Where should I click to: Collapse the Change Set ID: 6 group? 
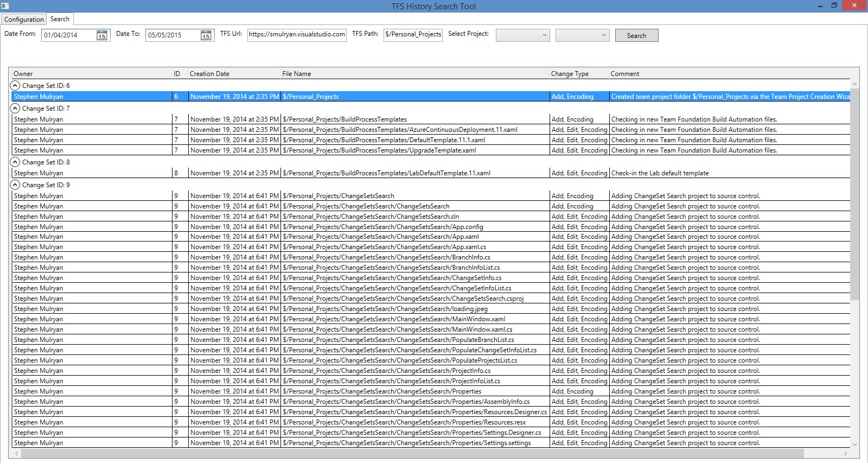[x=16, y=86]
